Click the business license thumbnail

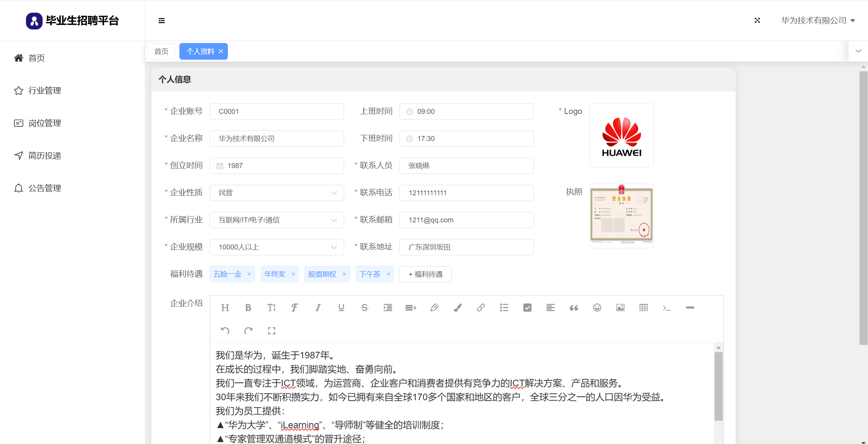(621, 215)
